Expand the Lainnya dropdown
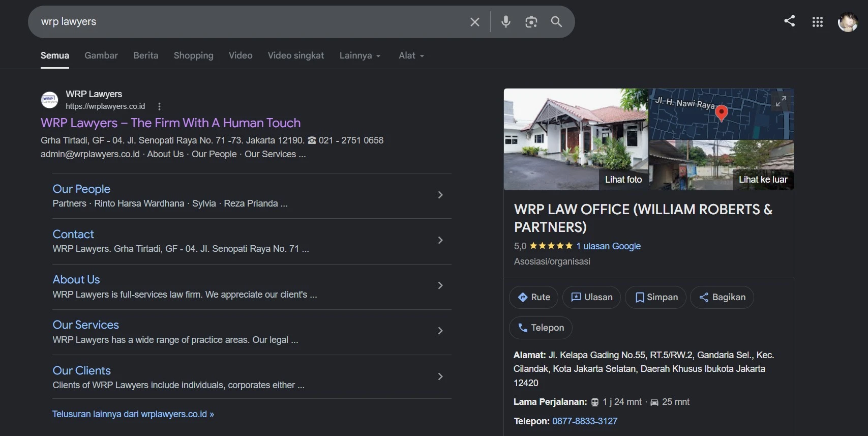Screen dimensions: 868x436 [x=360, y=55]
